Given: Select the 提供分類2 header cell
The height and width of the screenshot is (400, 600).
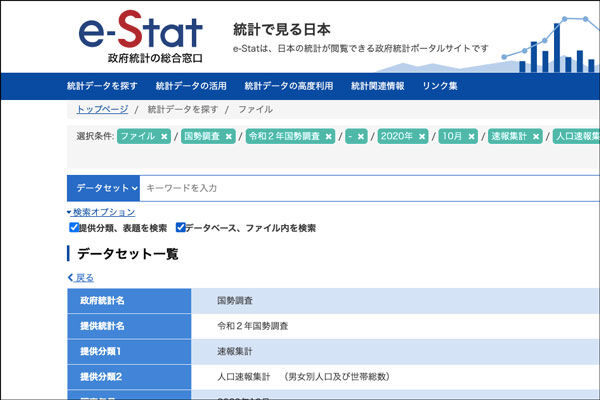Looking at the screenshot, I should 129,377.
